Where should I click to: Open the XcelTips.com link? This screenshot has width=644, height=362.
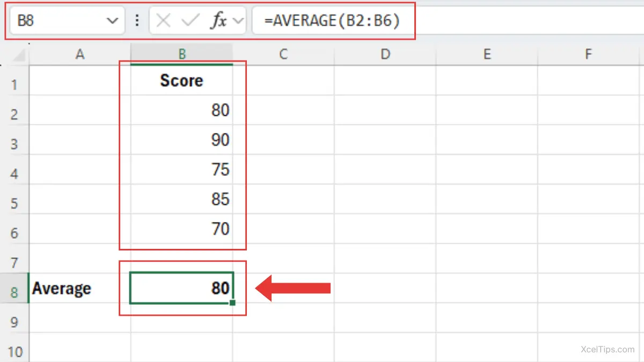tap(606, 349)
